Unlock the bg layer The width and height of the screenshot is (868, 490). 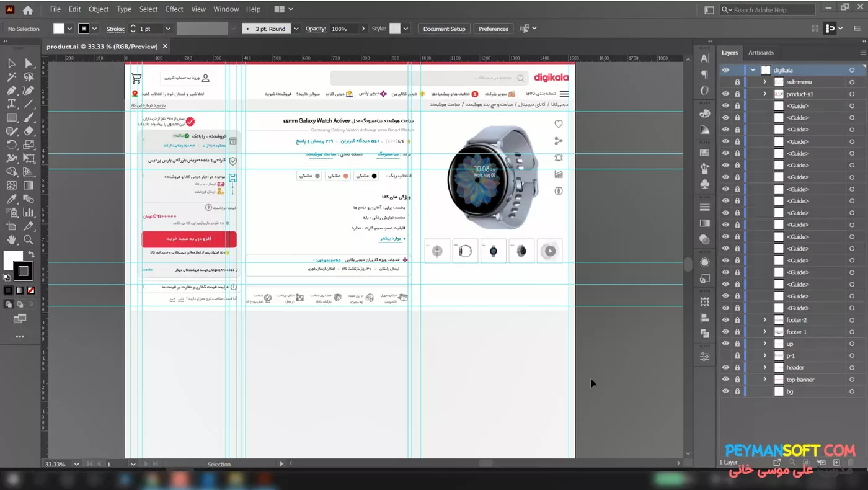[x=737, y=391]
